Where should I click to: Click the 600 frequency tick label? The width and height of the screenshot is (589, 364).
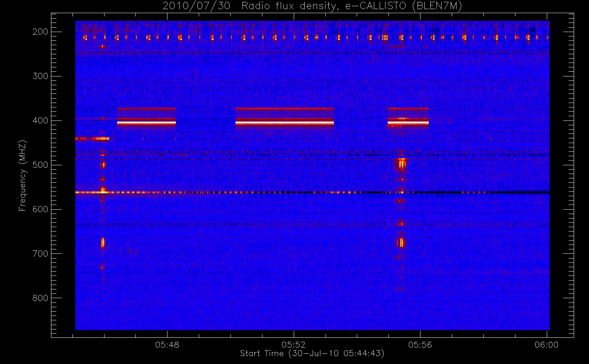pyautogui.click(x=40, y=209)
